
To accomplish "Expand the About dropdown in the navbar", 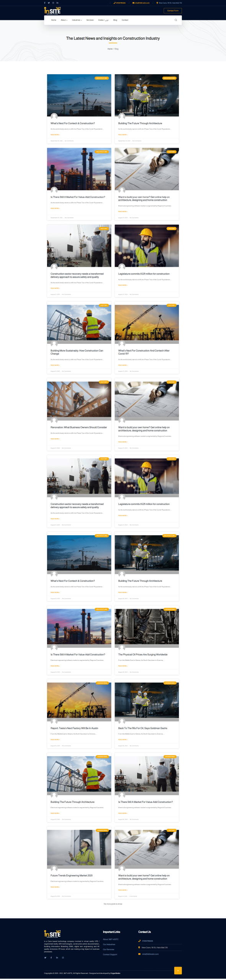I will [x=64, y=20].
